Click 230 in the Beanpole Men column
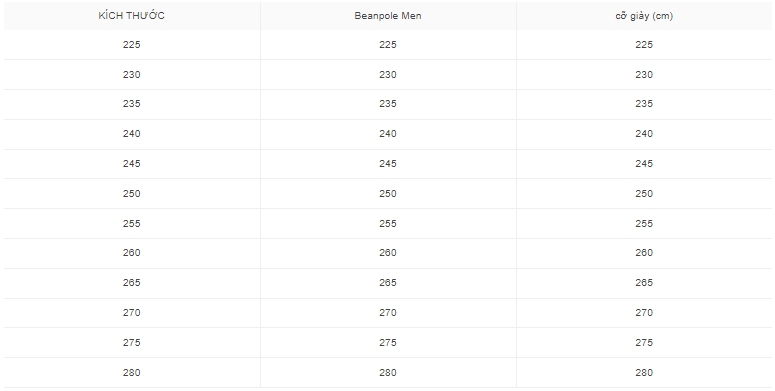775x391 pixels. [388, 75]
